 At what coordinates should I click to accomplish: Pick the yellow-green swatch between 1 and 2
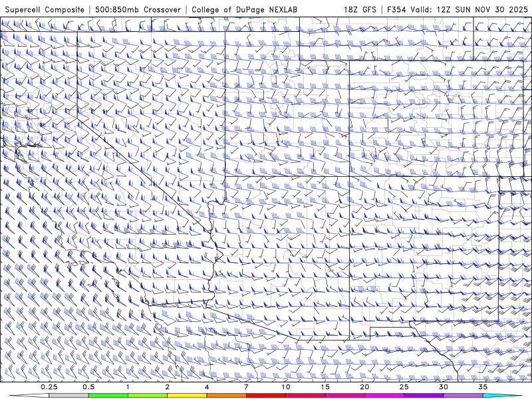point(148,396)
